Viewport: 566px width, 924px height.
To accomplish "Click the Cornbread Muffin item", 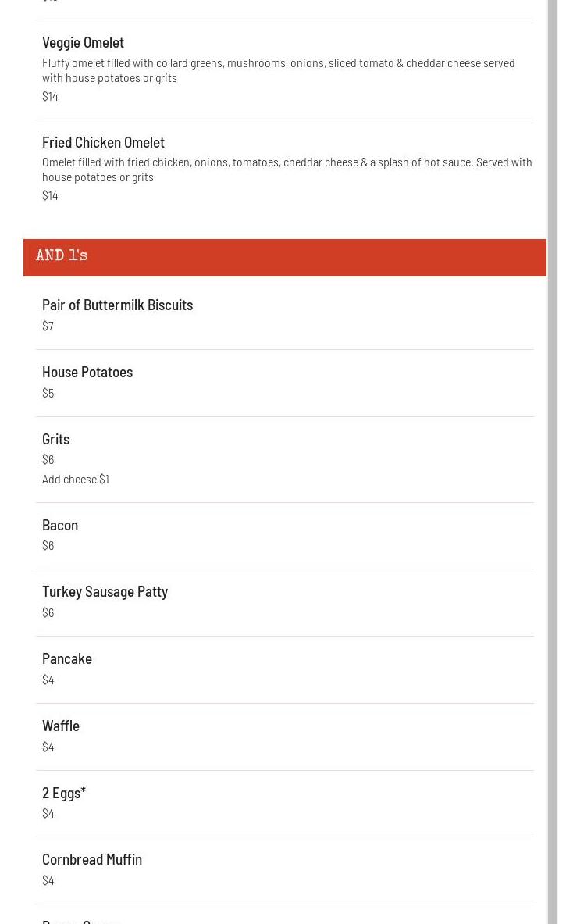I will 92,860.
